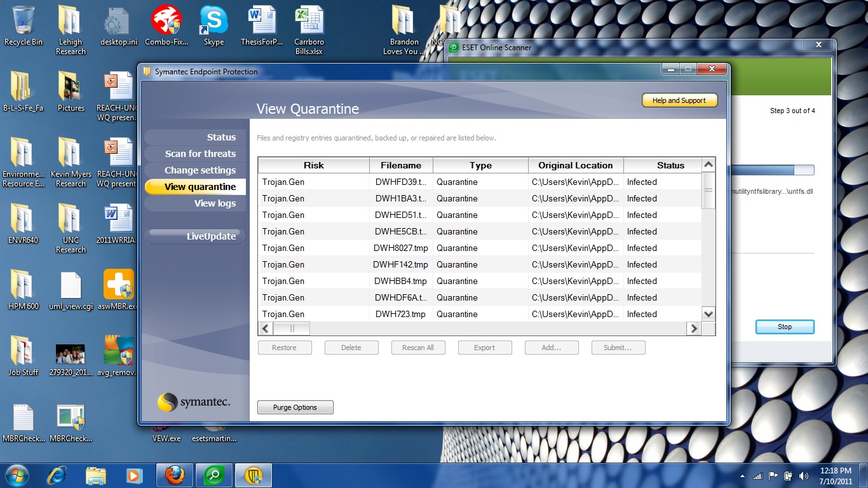Viewport: 868px width, 488px height.
Task: Sort by the Type column header
Action: click(480, 165)
